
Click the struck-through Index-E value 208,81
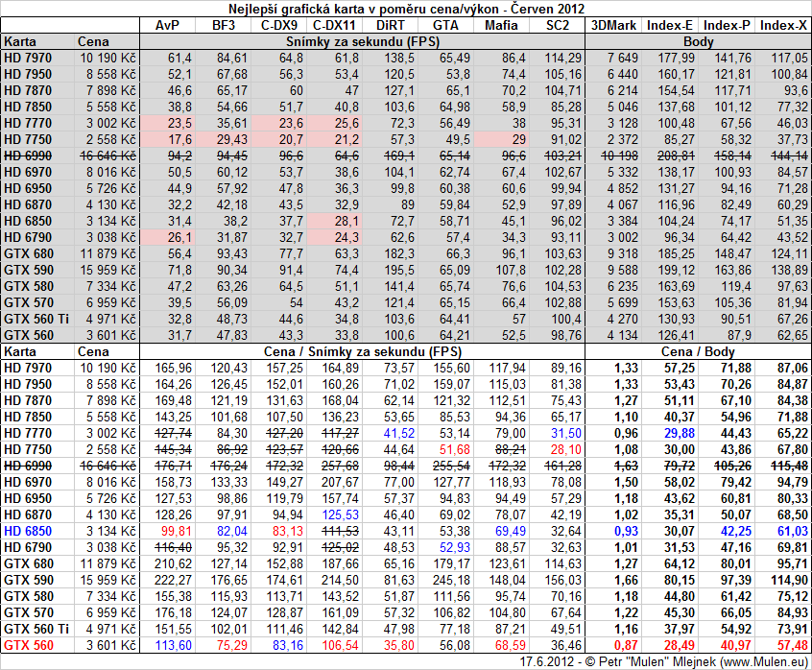tap(677, 156)
